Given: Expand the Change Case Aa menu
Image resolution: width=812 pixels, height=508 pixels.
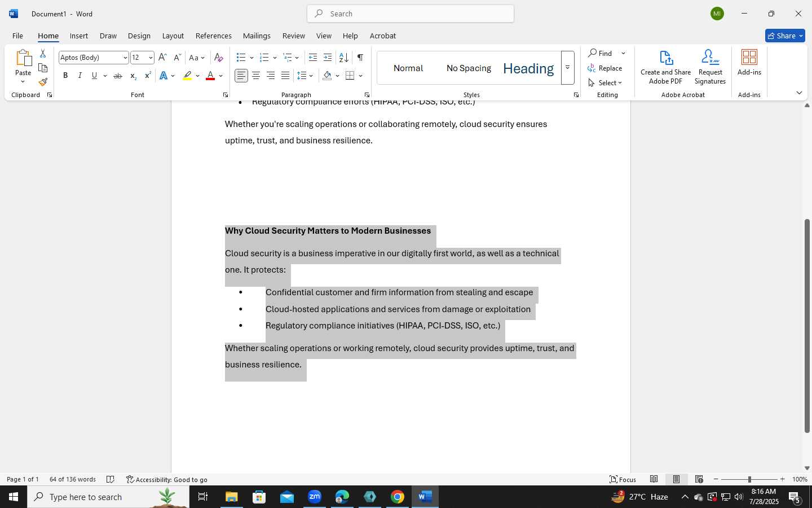Looking at the screenshot, I should [x=197, y=58].
